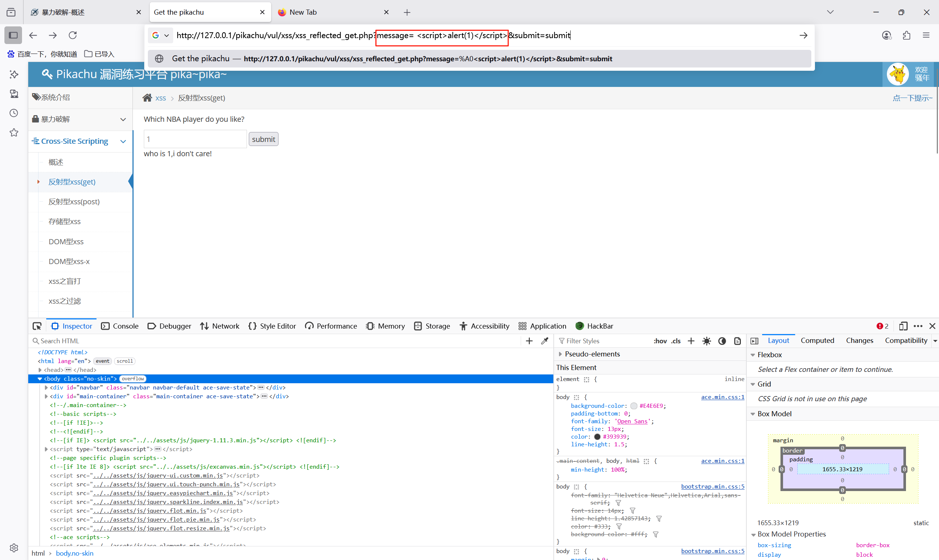Open the 已导入 bookmarks folder
Viewport: 939px width, 560px height.
99,54
